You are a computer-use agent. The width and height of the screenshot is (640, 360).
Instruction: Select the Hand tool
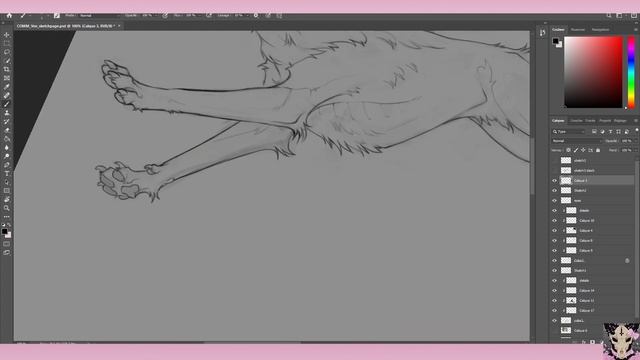coord(7,200)
